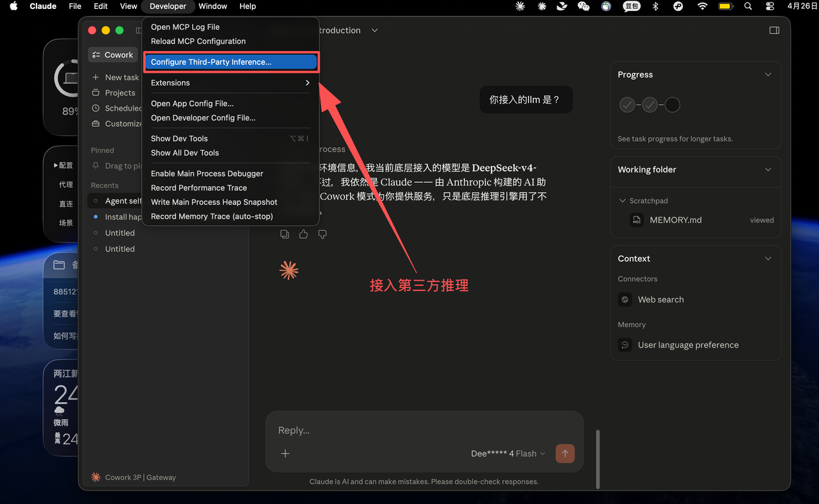Open the Claude application menu
Image resolution: width=819 pixels, height=504 pixels.
[x=43, y=6]
